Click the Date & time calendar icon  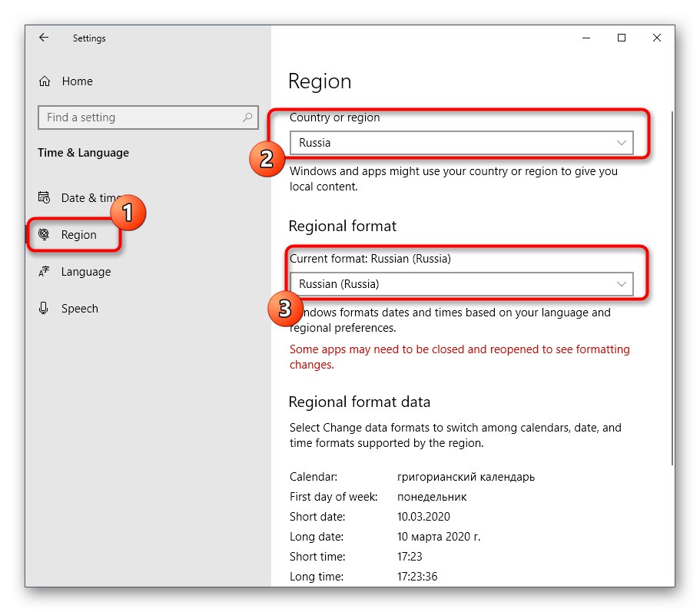45,198
